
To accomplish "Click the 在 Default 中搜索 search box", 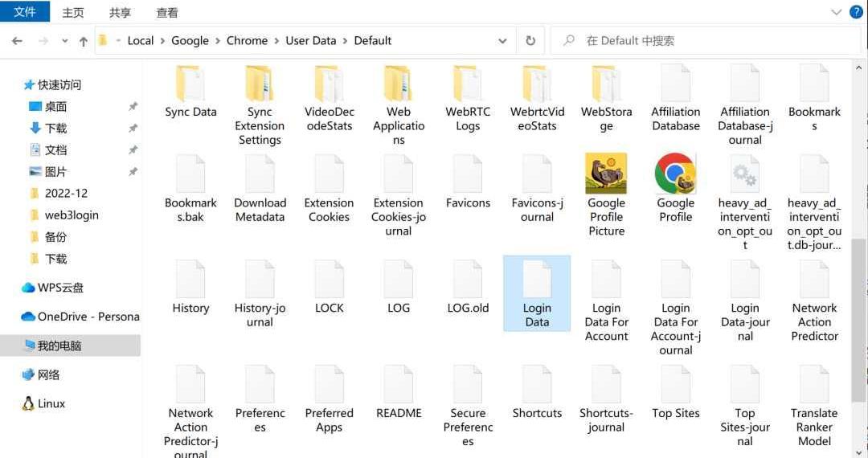I will click(707, 41).
